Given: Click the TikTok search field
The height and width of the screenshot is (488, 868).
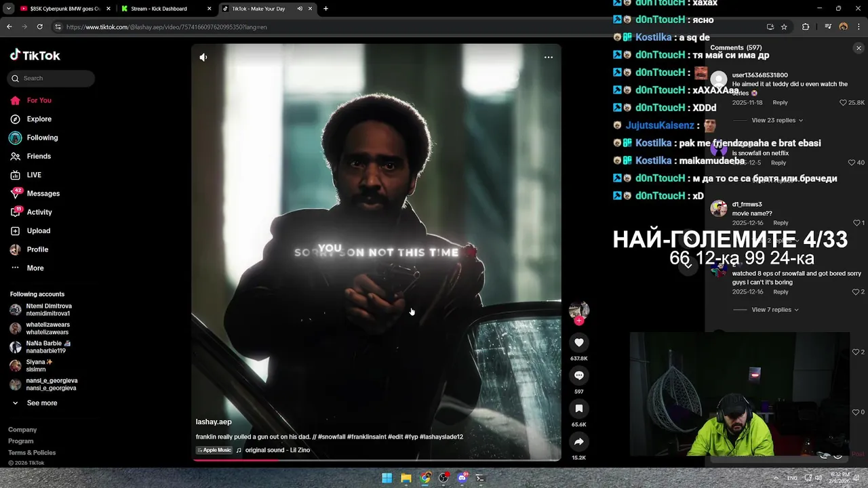Looking at the screenshot, I should [52, 78].
